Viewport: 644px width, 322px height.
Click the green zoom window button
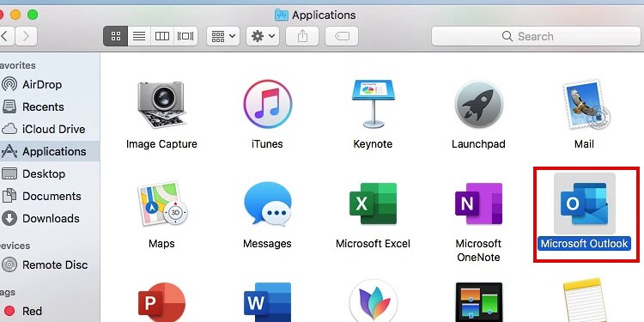[x=33, y=15]
